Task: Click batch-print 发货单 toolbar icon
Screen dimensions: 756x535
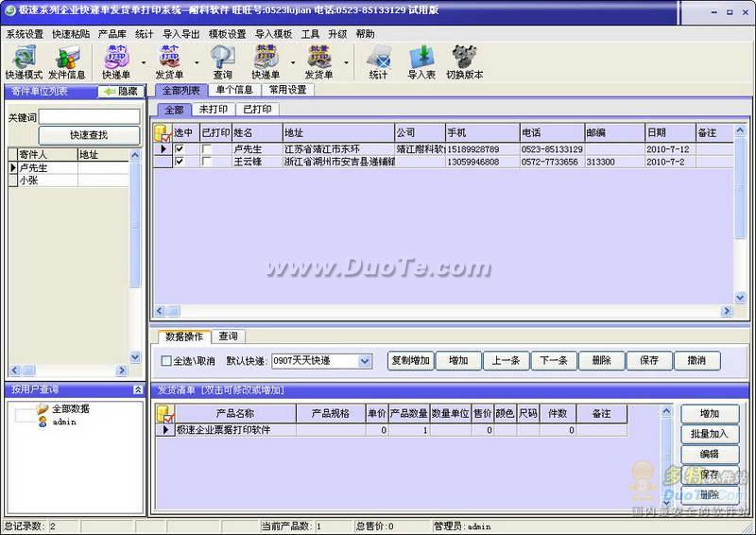Action: tap(318, 61)
